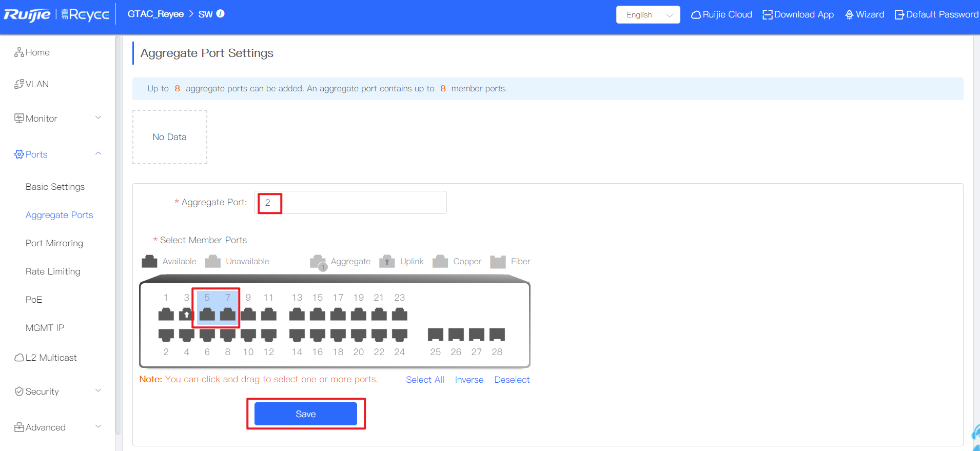The height and width of the screenshot is (451, 980).
Task: Select switch port 9
Action: tap(248, 314)
